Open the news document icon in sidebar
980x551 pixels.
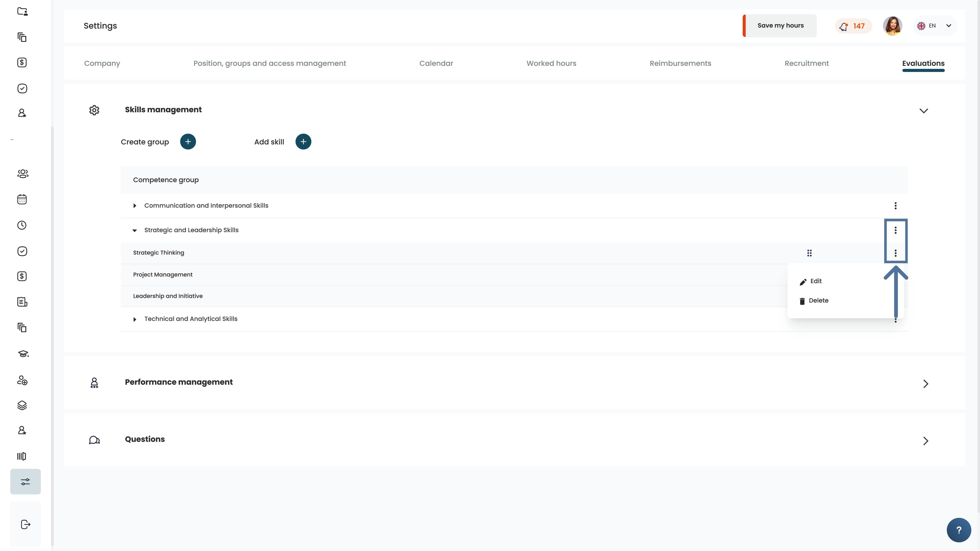(22, 302)
